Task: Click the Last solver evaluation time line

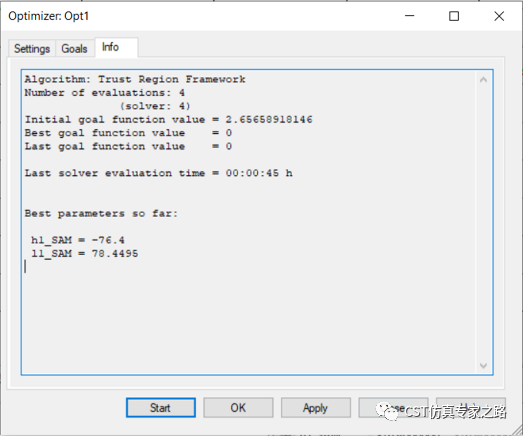Action: pyautogui.click(x=158, y=173)
